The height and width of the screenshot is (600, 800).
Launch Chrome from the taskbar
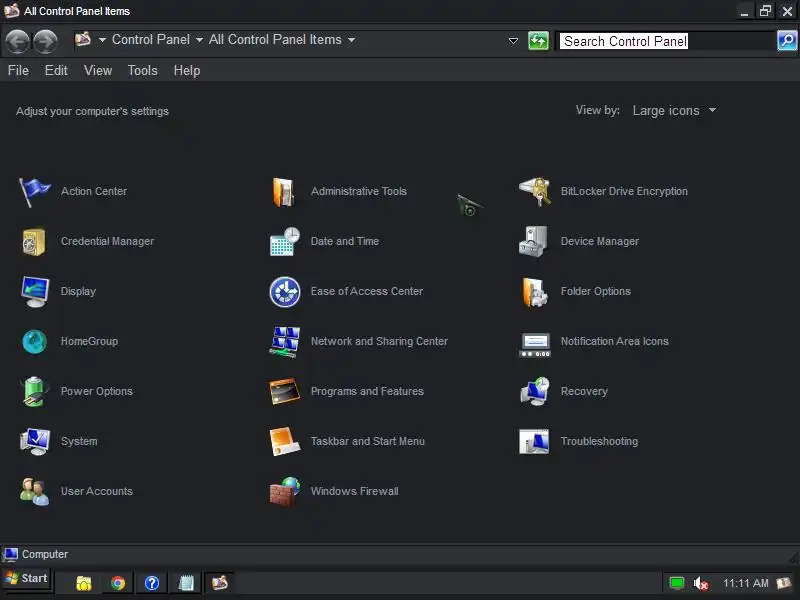[118, 583]
